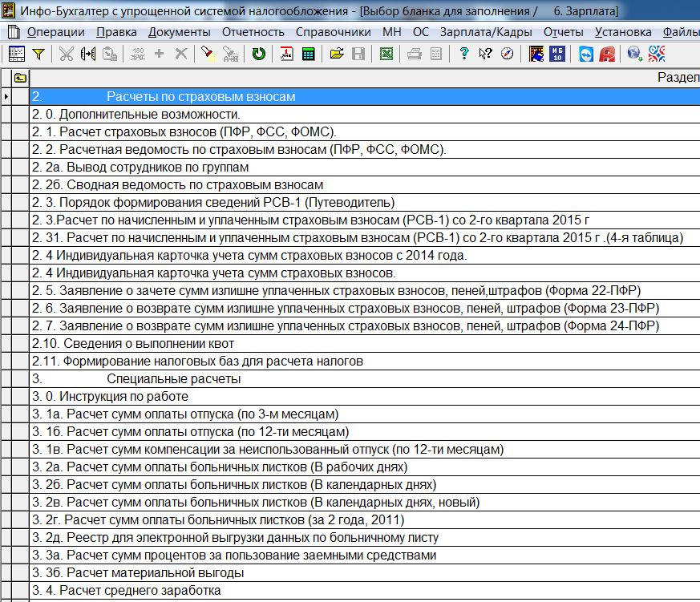Select '2. 1. Расчет страховых взносов (ПФР, ФСС, ФОМС).'

pos(365,132)
